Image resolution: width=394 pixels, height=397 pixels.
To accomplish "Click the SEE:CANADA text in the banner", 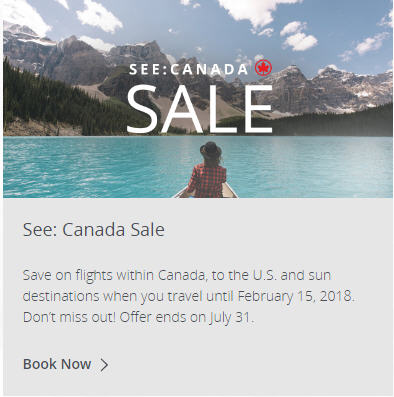I will (x=188, y=69).
